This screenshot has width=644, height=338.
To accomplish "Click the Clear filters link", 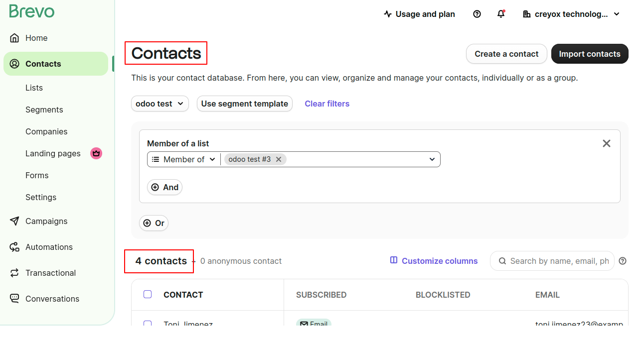I will click(327, 104).
